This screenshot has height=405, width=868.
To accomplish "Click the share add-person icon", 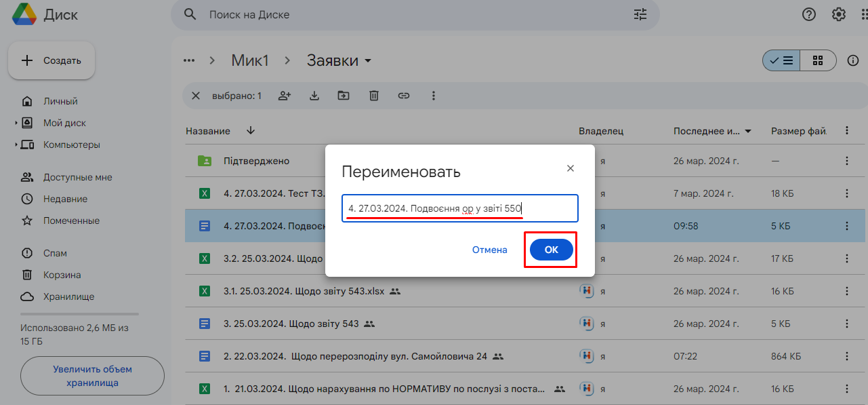I will click(285, 96).
